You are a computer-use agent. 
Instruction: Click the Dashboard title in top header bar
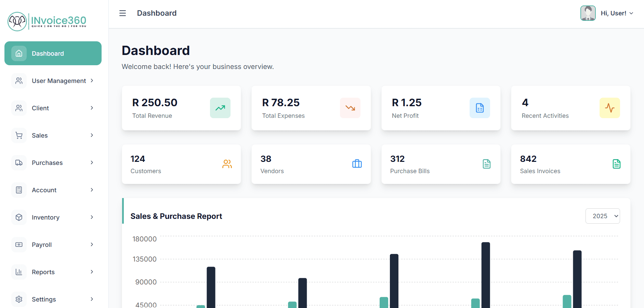(x=157, y=13)
